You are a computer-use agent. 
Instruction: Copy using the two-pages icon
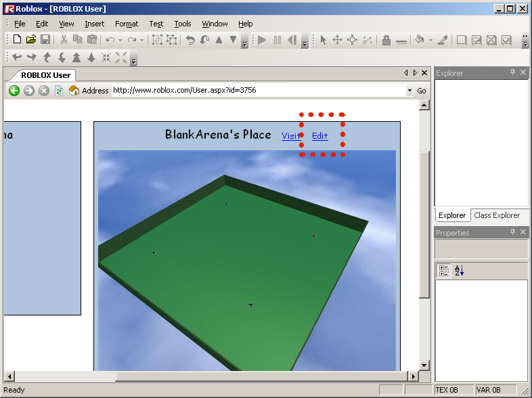click(x=78, y=39)
